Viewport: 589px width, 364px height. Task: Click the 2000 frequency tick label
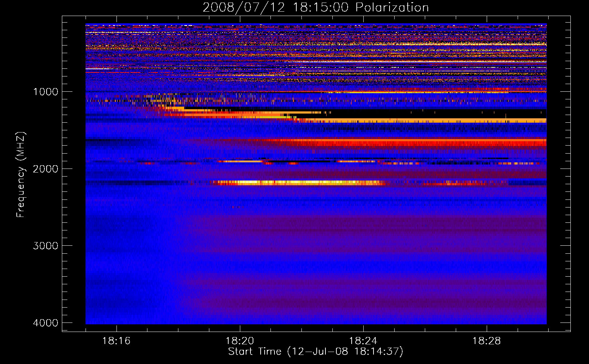coord(46,169)
